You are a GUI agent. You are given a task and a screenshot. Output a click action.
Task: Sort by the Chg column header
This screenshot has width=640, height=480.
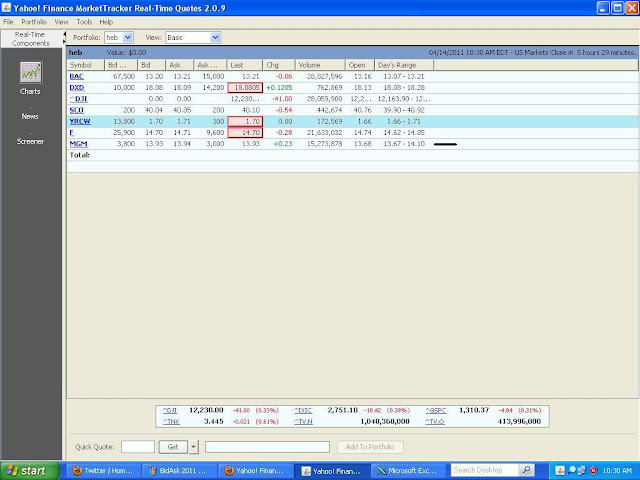coord(279,65)
